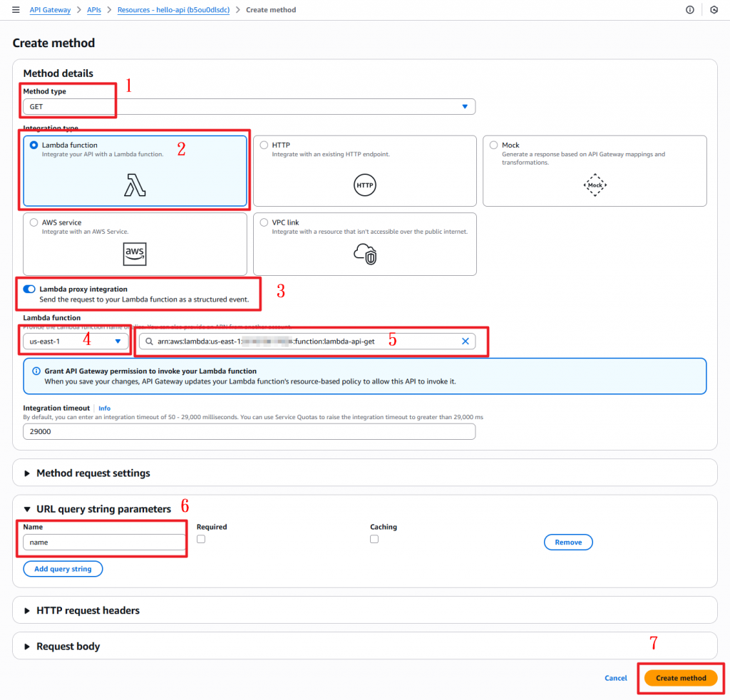Check the Caching checkbox for query string

click(x=374, y=539)
